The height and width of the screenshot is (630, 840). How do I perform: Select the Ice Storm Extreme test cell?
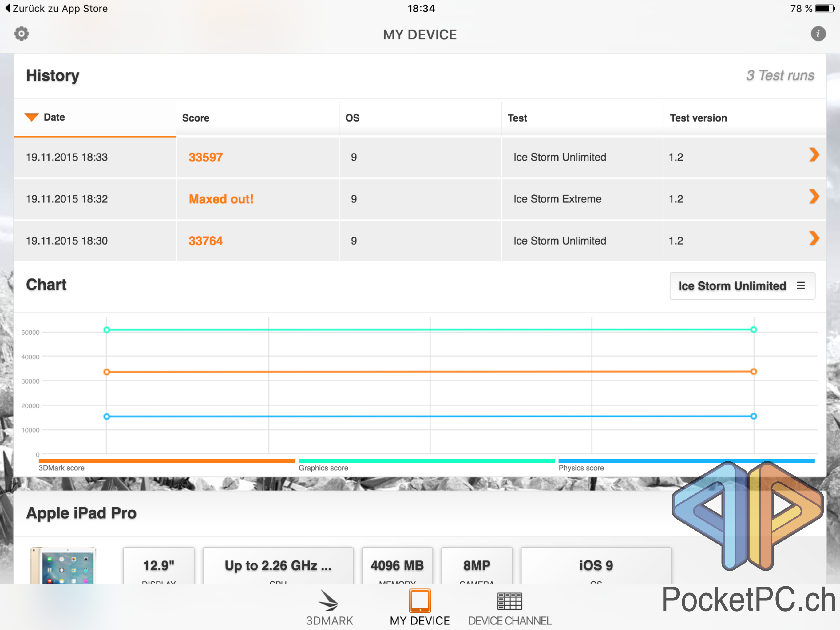tap(583, 199)
